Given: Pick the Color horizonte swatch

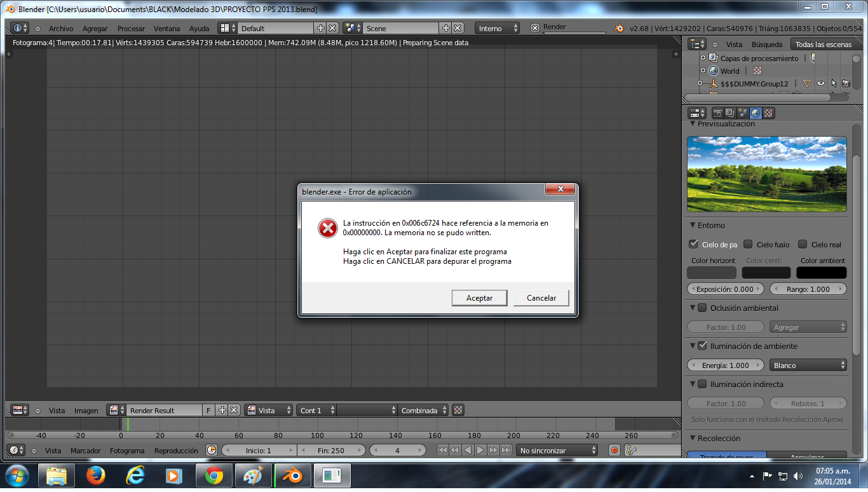Looking at the screenshot, I should pyautogui.click(x=712, y=273).
